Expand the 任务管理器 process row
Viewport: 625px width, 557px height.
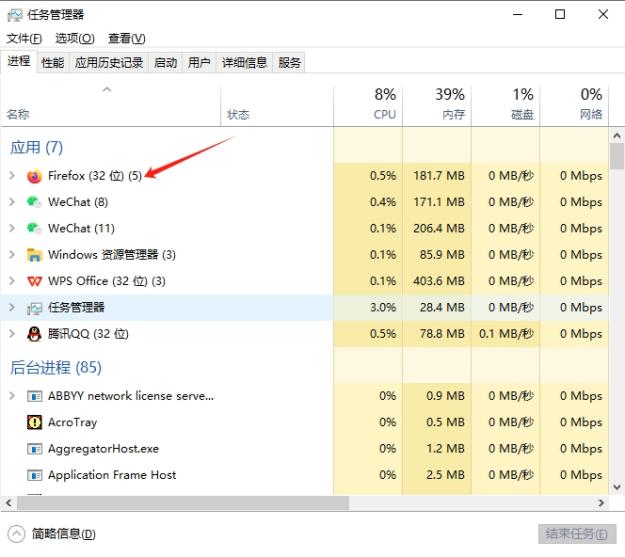(12, 307)
